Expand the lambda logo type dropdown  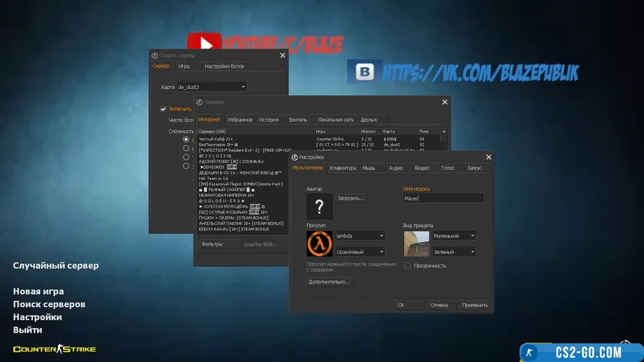point(360,236)
